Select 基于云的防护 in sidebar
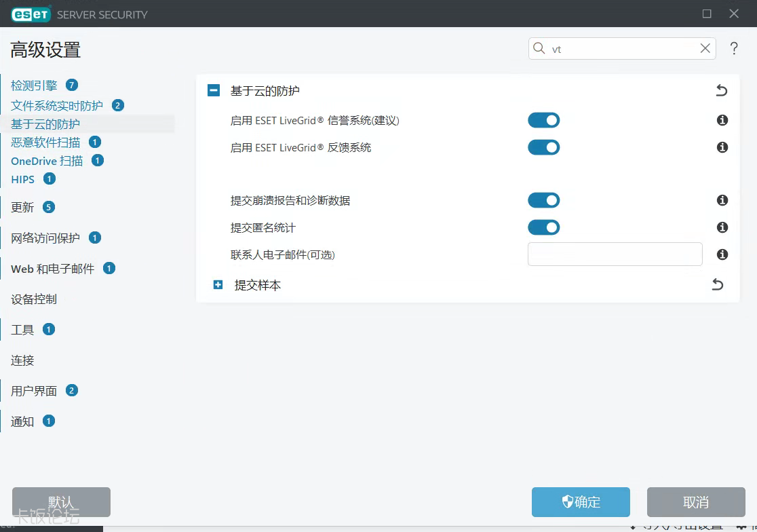Image resolution: width=757 pixels, height=532 pixels. click(45, 124)
